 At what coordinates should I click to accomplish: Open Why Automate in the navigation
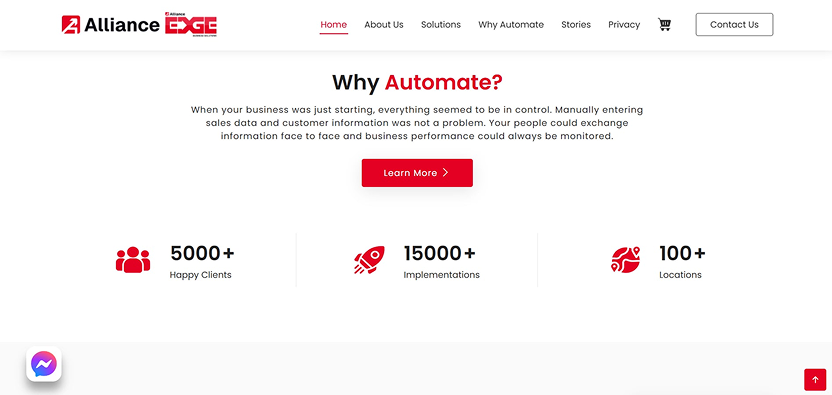[x=511, y=24]
